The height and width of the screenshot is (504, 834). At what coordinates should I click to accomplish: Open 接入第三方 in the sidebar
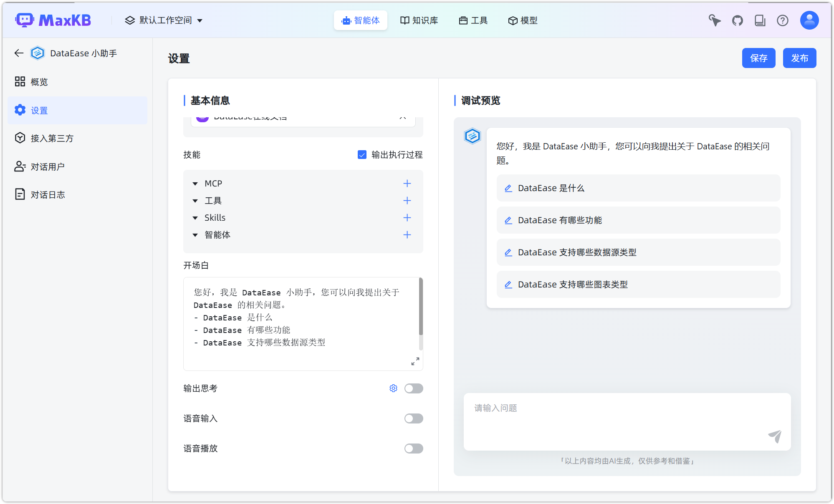point(77,138)
